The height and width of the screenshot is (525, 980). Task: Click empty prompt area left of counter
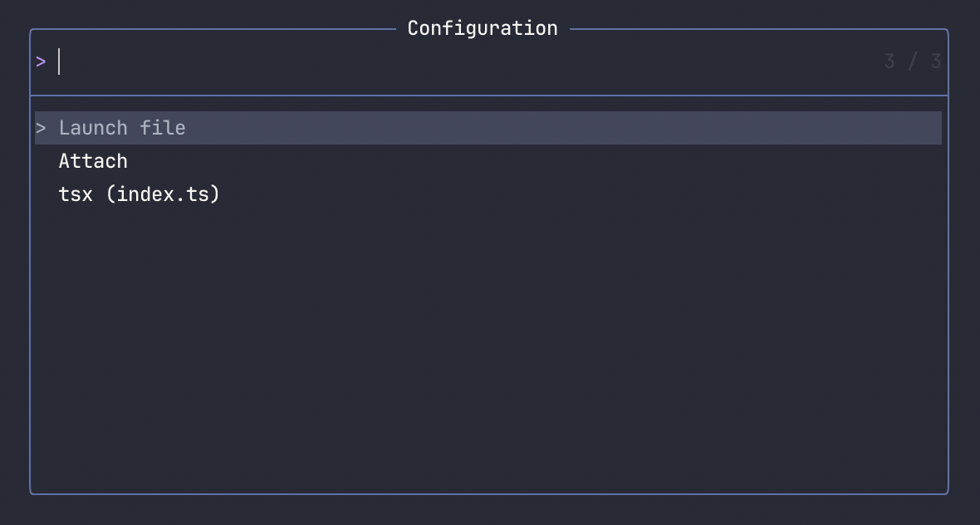[468, 61]
